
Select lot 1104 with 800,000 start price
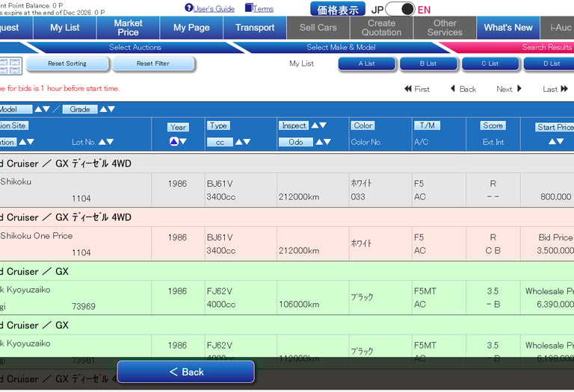point(287,190)
